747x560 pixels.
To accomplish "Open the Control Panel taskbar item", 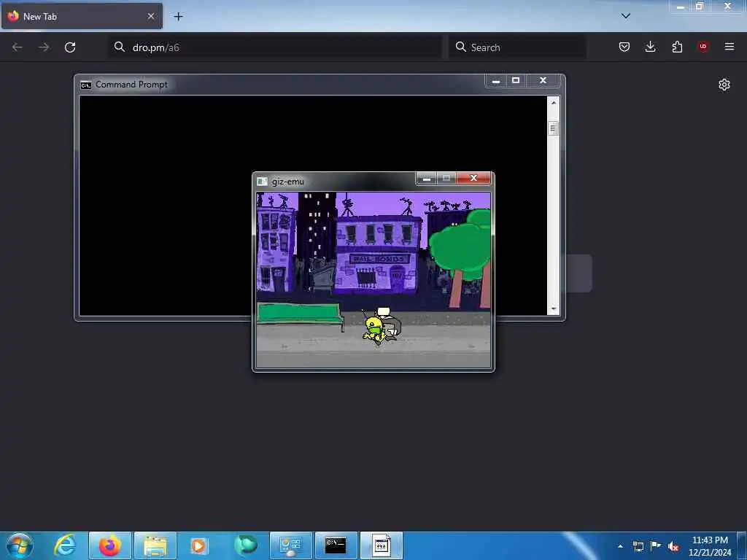I will (290, 545).
